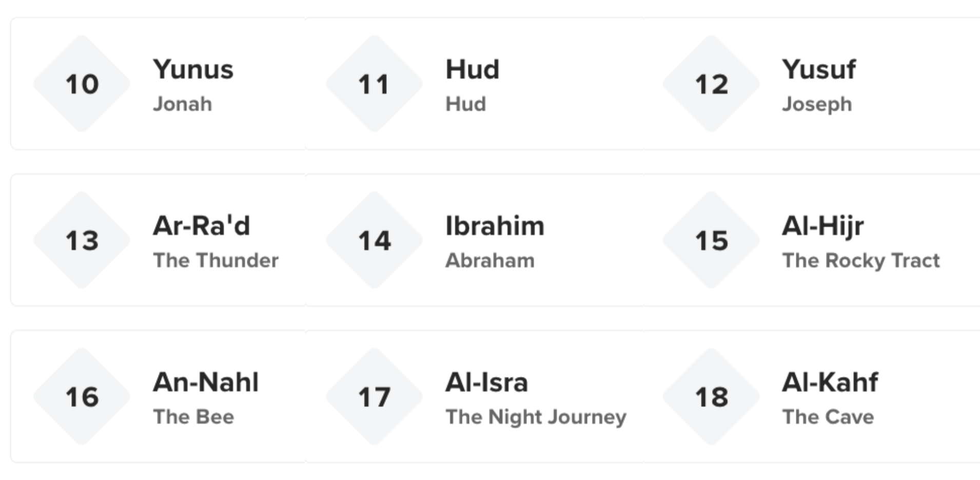The width and height of the screenshot is (980, 480).
Task: Choose the Ibrahim surah heading
Action: [x=495, y=226]
